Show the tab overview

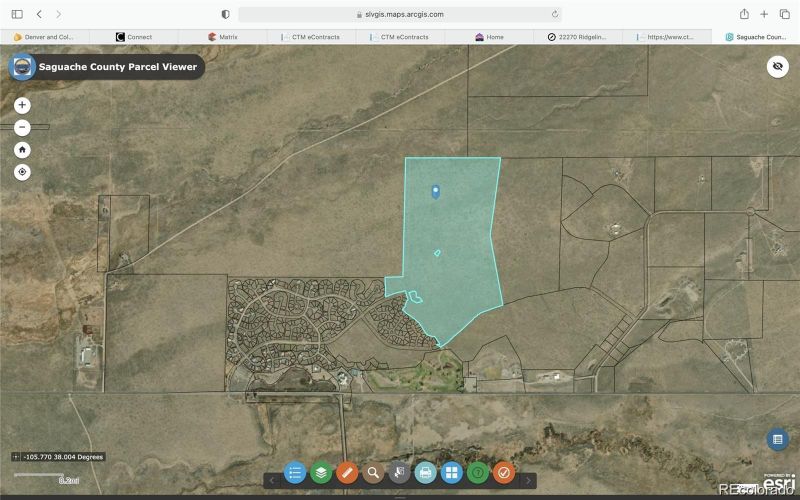(x=784, y=14)
